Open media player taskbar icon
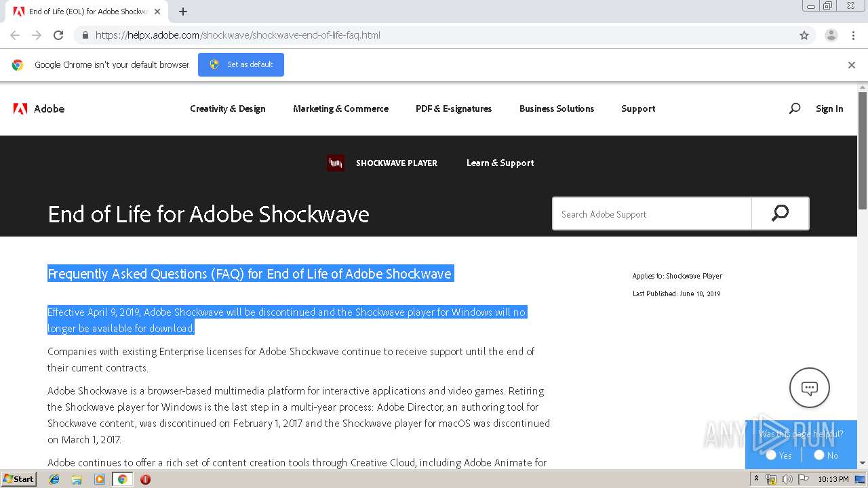Image resolution: width=868 pixels, height=488 pixels. [100, 479]
